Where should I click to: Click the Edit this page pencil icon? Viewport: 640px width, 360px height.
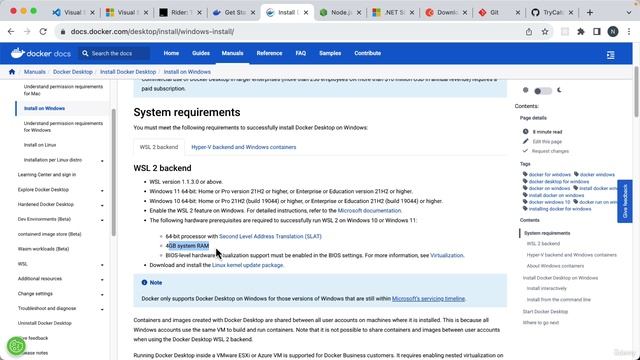click(525, 141)
